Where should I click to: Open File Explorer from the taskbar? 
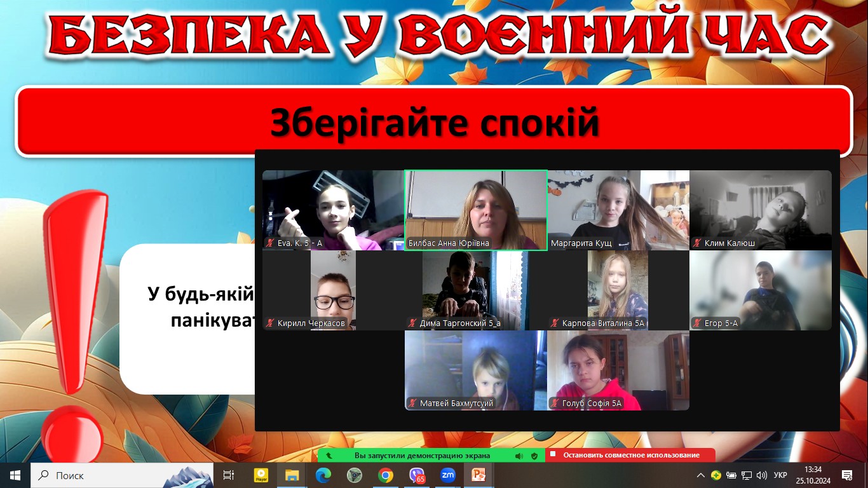[x=292, y=475]
